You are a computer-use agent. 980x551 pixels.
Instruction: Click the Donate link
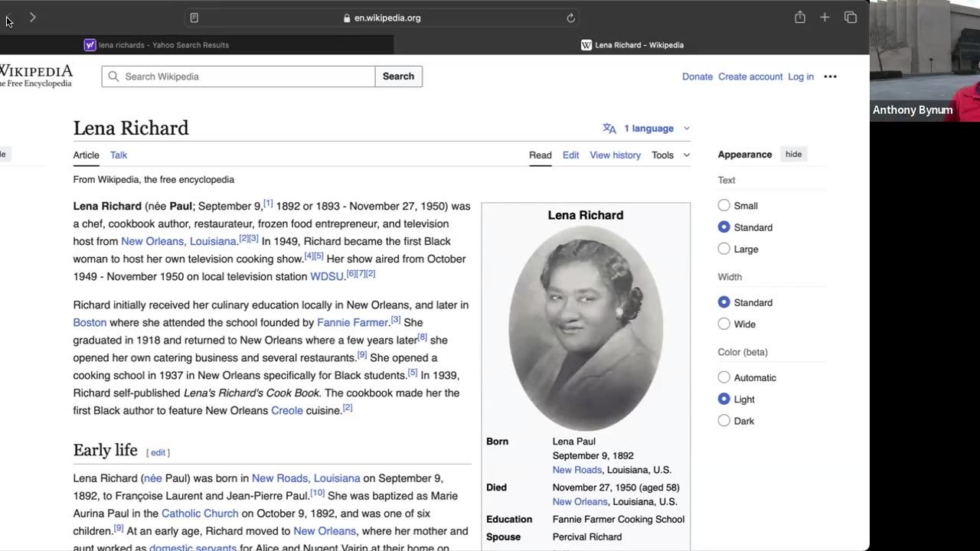click(697, 77)
